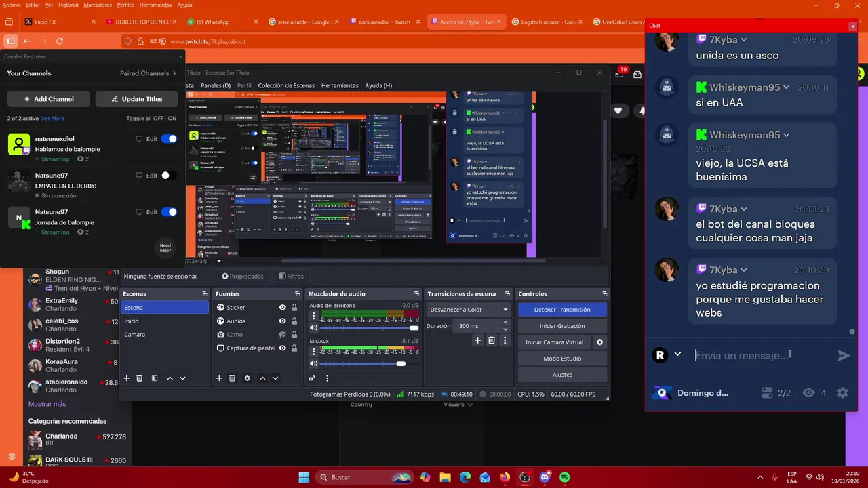Click Mostrar más link in Twitch sidebar
Viewport: 868px width, 488px height.
click(47, 404)
